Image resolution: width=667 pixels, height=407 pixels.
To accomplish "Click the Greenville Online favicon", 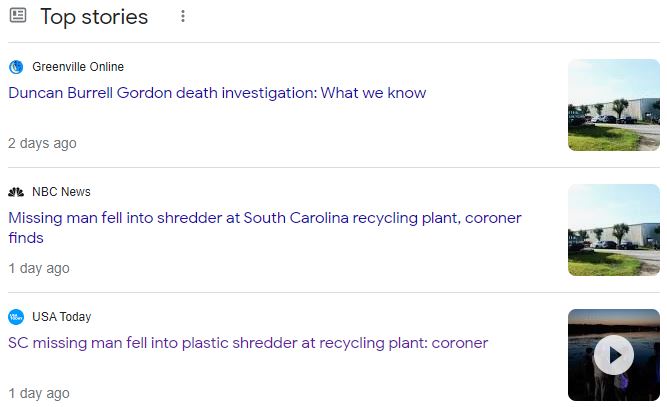I will [x=16, y=67].
